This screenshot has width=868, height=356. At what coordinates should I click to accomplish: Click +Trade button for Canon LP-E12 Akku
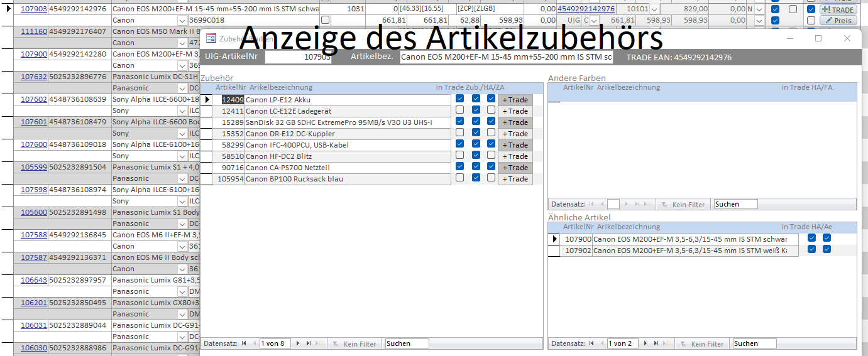click(x=515, y=100)
